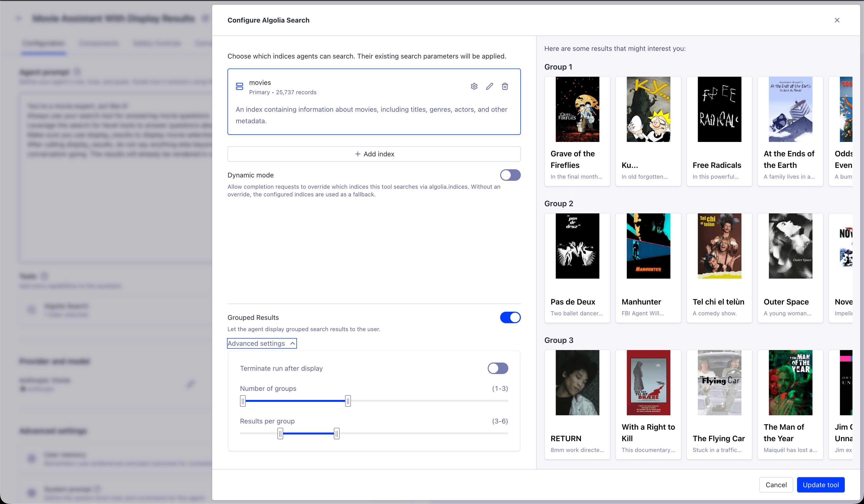The image size is (864, 504).
Task: Edit the movies index description
Action: point(490,86)
